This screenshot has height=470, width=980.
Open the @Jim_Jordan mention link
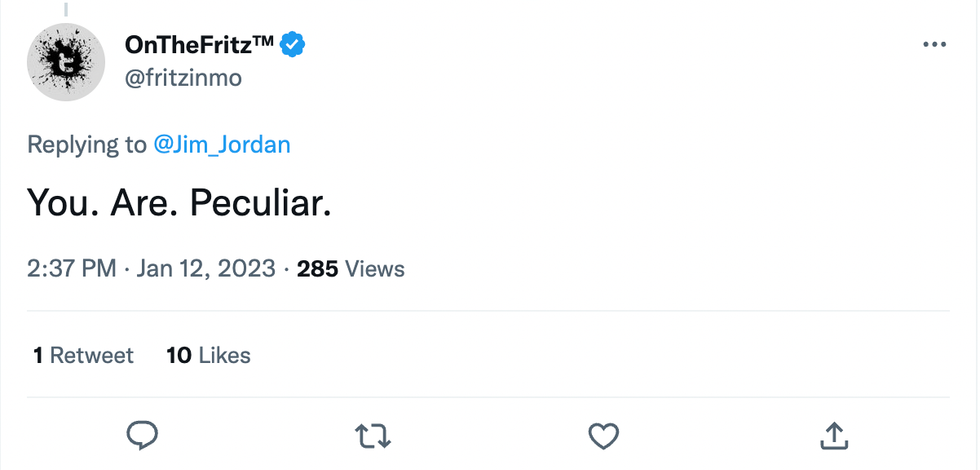(x=222, y=144)
